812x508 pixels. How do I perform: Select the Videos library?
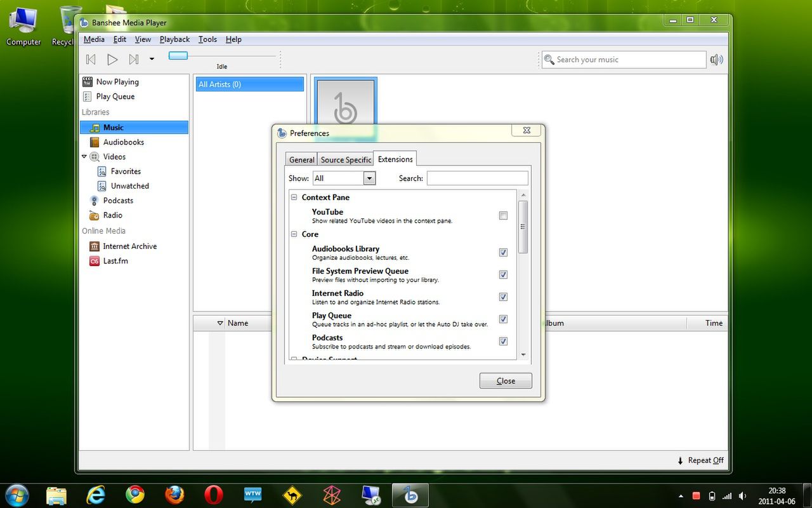114,156
